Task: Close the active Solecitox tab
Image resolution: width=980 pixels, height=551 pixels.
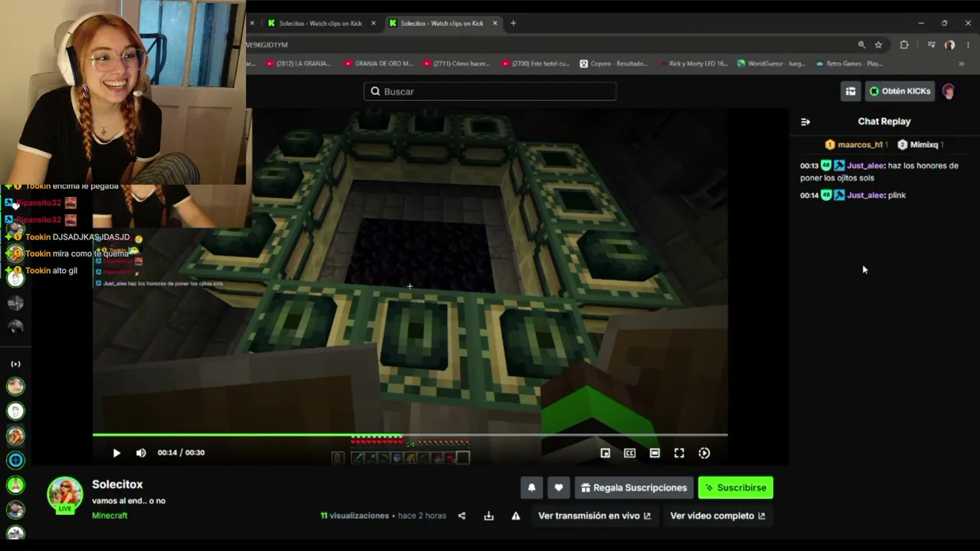Action: coord(495,23)
